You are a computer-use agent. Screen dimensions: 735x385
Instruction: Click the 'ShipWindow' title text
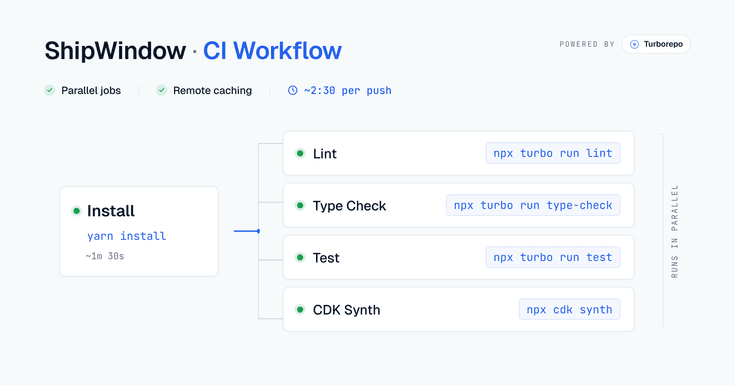pyautogui.click(x=115, y=51)
